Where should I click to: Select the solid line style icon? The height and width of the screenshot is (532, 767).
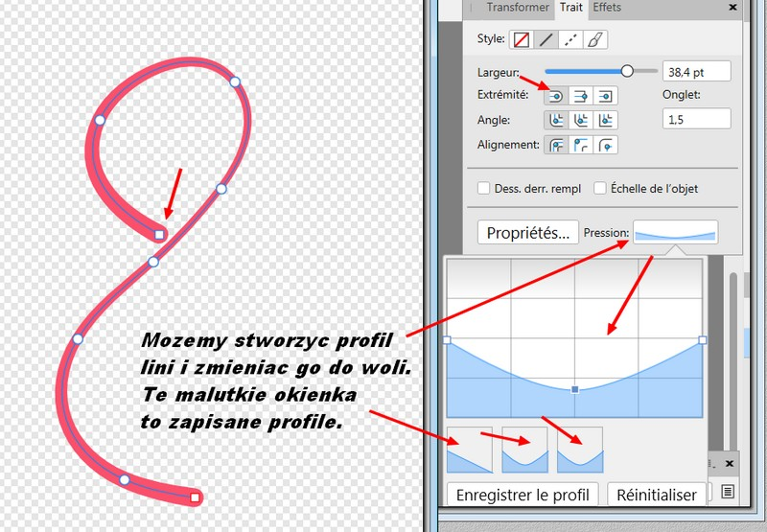tap(546, 39)
